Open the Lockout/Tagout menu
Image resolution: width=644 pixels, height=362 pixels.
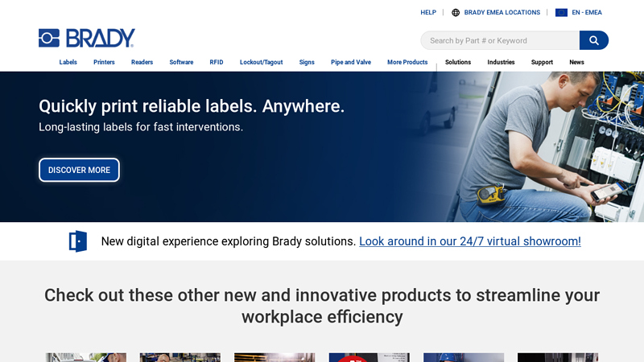pos(261,62)
